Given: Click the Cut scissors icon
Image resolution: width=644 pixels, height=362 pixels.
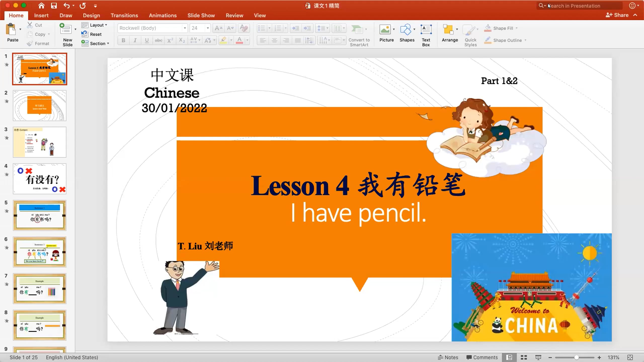Looking at the screenshot, I should 30,25.
